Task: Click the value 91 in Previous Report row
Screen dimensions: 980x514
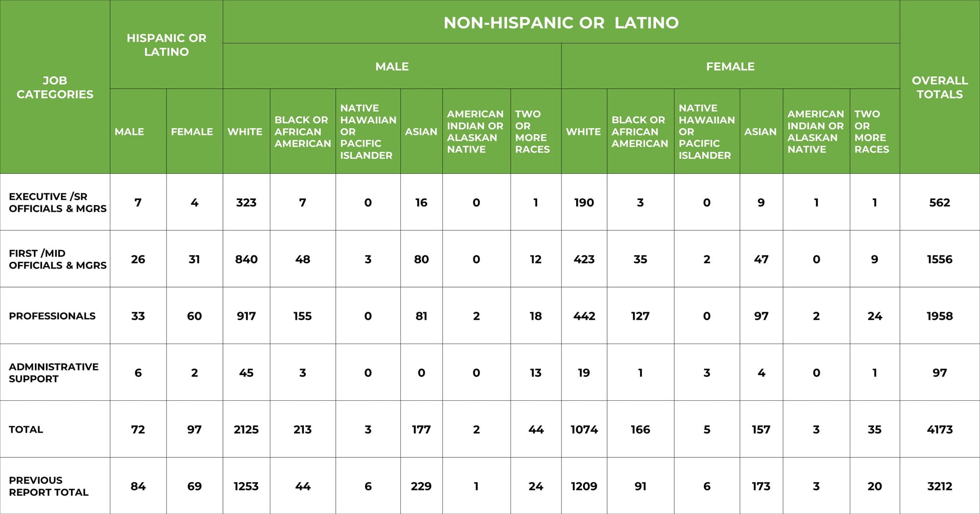Action: pyautogui.click(x=640, y=486)
